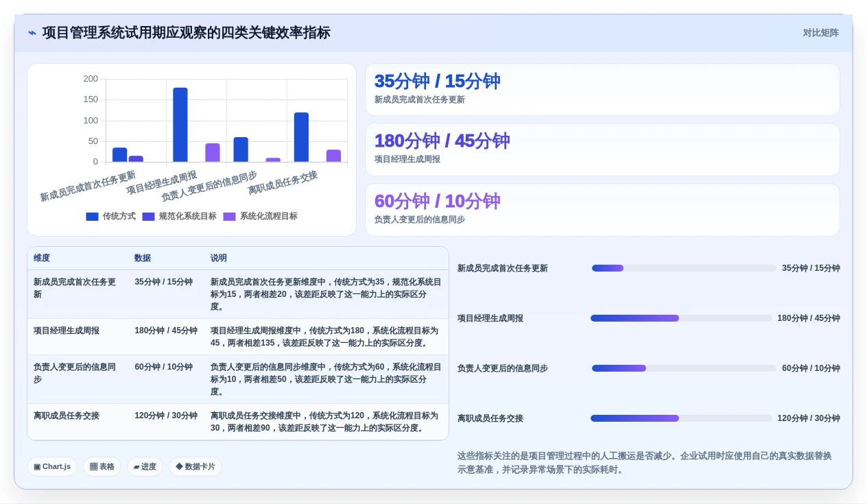Toggle the 传统方式 legend swatch
This screenshot has height=504, width=867.
(92, 217)
